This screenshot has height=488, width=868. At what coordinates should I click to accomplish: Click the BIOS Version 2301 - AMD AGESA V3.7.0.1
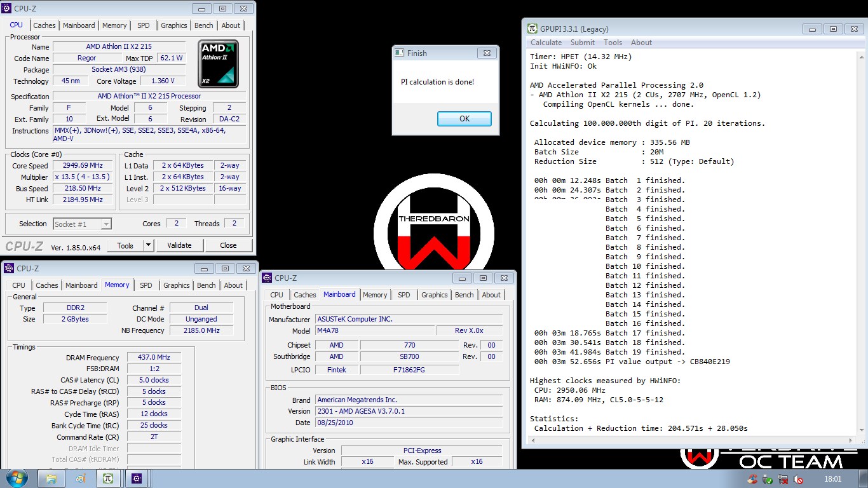pyautogui.click(x=409, y=411)
